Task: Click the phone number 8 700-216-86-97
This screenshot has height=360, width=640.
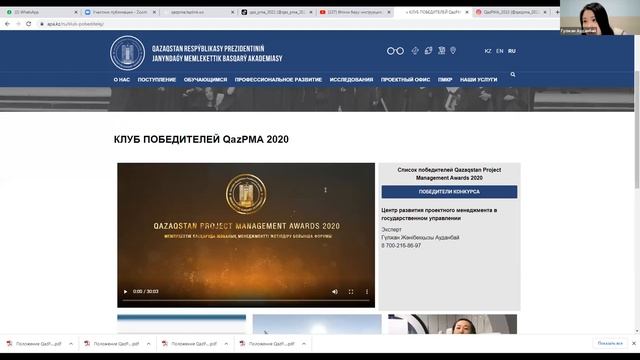Action: [x=401, y=246]
